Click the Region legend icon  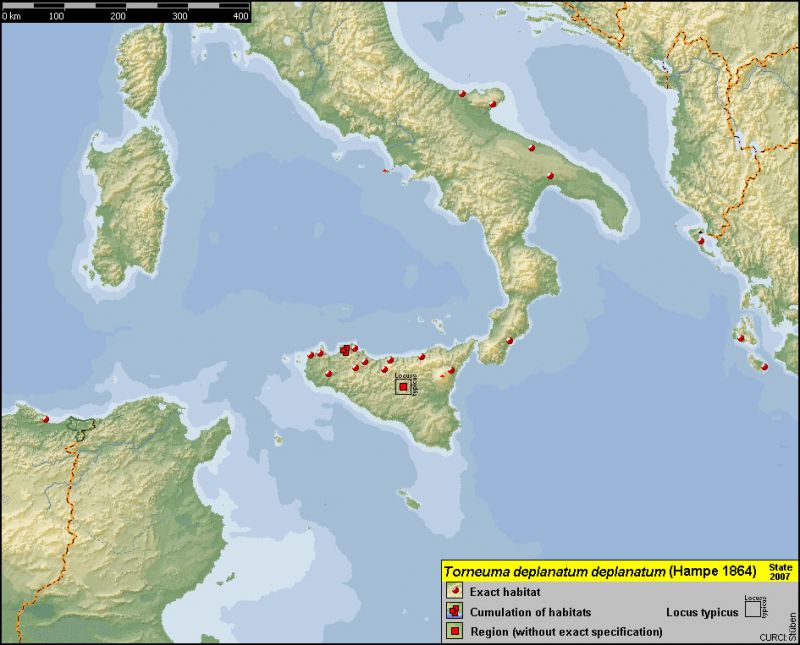[x=454, y=631]
